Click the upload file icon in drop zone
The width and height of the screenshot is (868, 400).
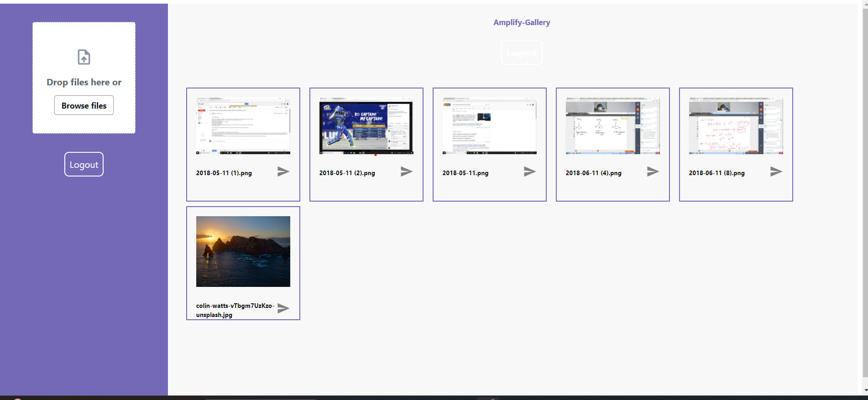tap(84, 57)
